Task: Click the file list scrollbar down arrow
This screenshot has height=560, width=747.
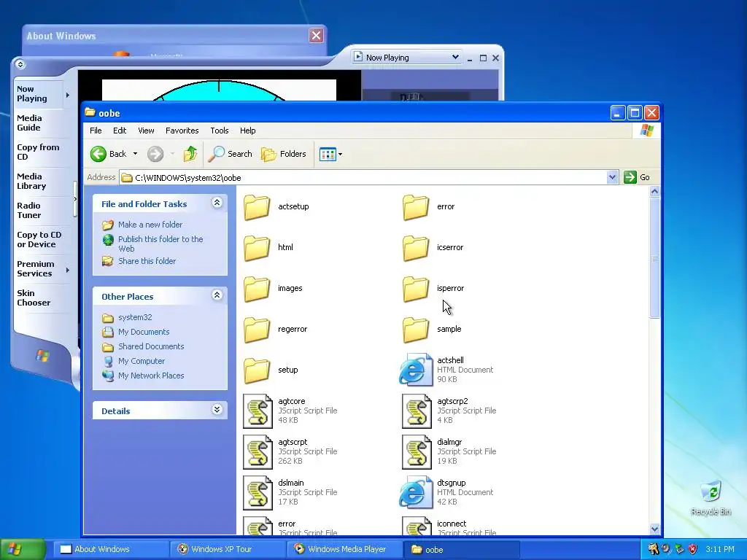Action: 654,529
